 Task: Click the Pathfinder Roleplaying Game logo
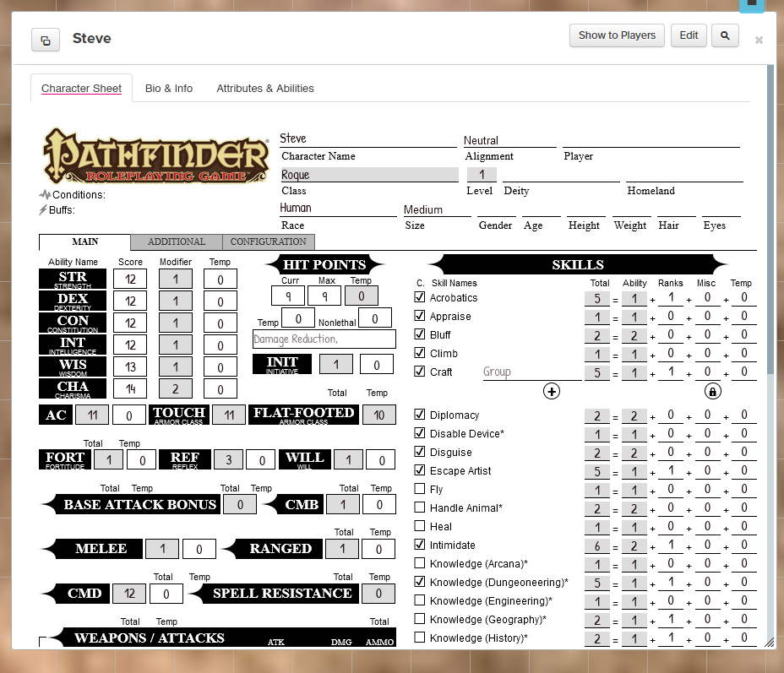coord(156,155)
